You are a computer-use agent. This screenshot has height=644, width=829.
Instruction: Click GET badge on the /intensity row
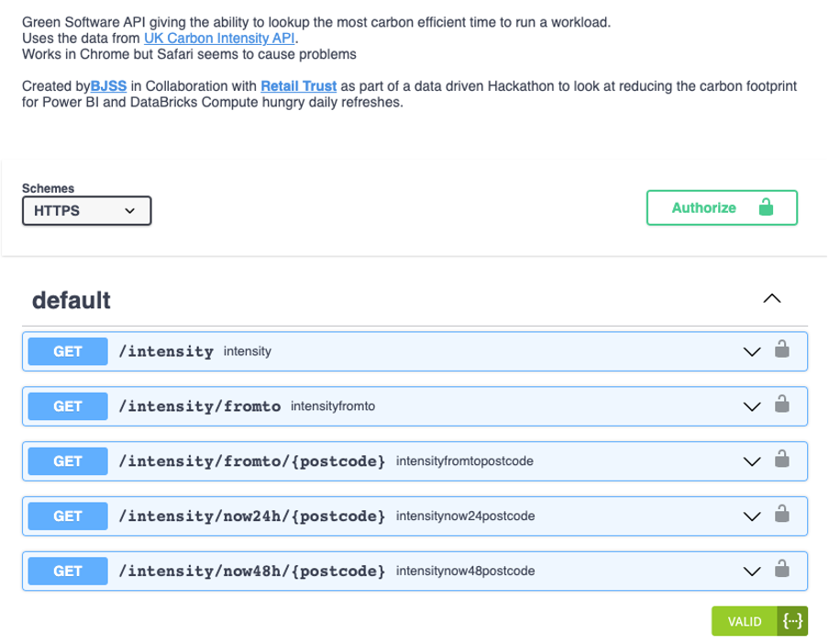[x=68, y=351]
